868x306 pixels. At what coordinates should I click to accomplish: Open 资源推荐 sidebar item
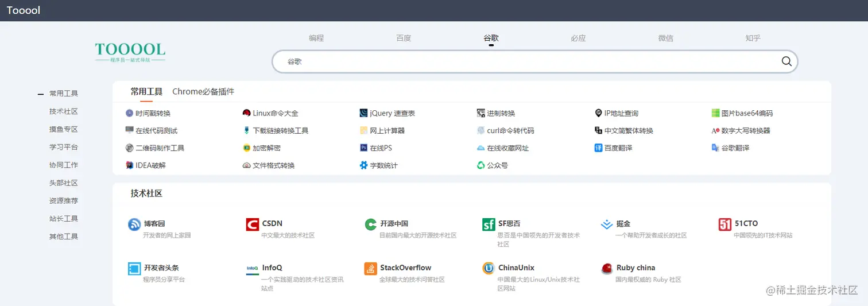click(64, 200)
